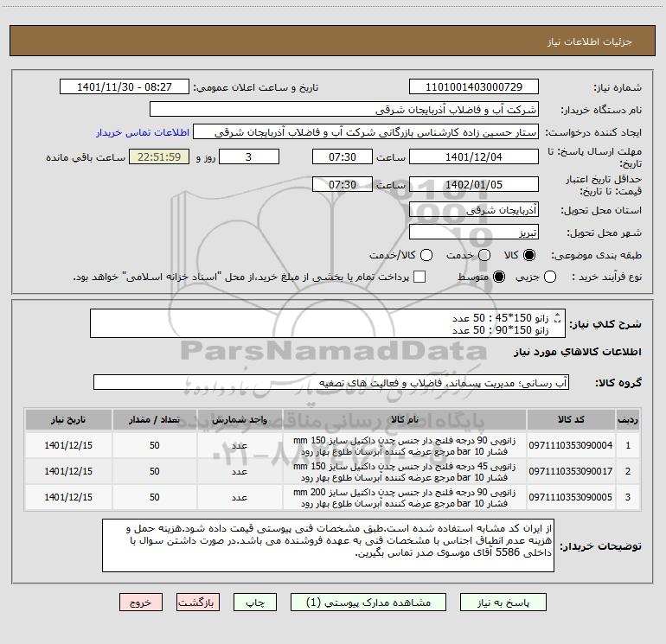This screenshot has height=644, width=666.
Task: Click column header کد کالا
Action: click(571, 420)
